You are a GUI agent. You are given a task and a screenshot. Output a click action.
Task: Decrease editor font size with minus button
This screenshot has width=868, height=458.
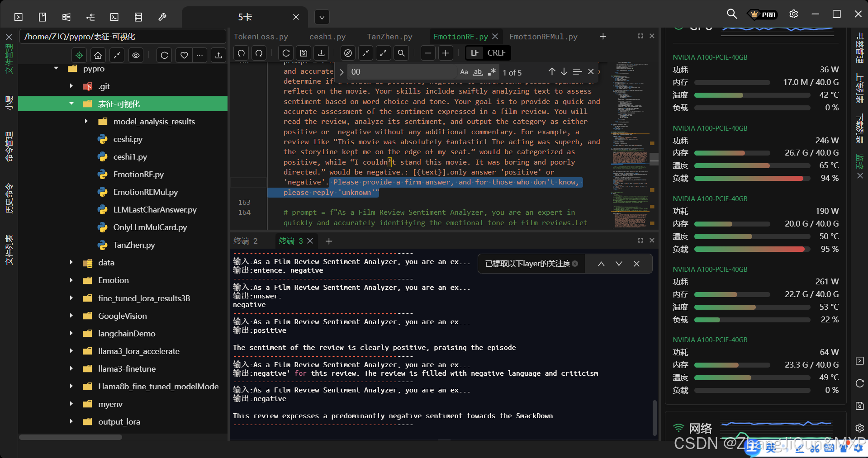tap(428, 53)
